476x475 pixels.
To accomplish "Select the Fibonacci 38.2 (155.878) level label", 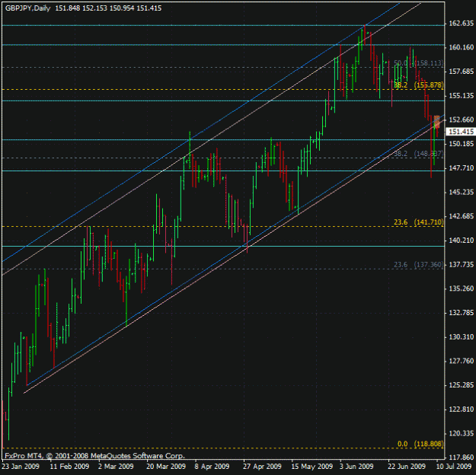I will [x=419, y=85].
